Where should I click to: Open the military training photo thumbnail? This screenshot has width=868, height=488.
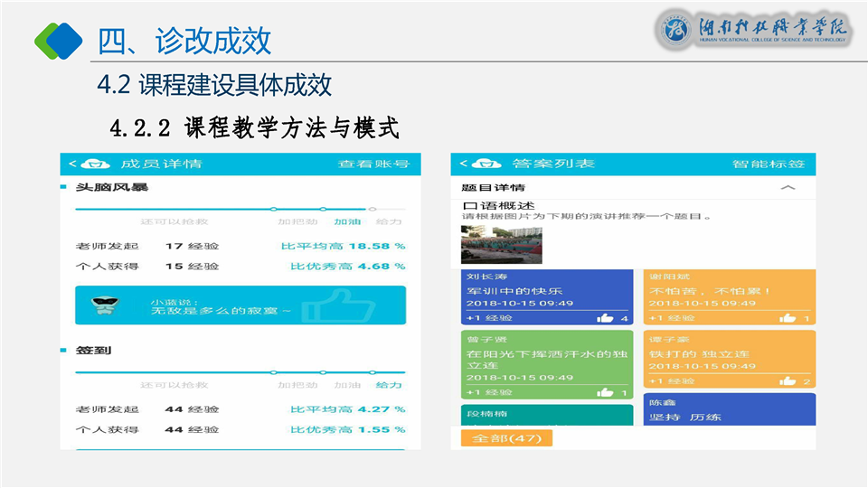[501, 245]
